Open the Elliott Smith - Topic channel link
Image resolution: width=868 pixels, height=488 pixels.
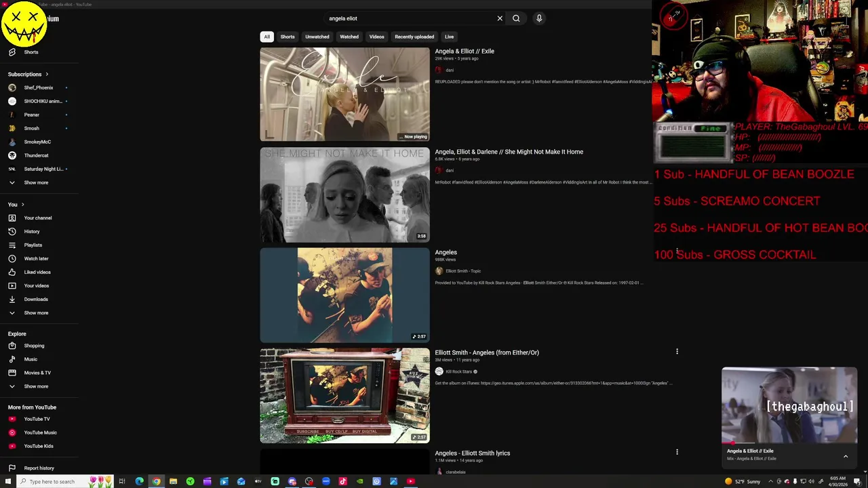(x=463, y=271)
